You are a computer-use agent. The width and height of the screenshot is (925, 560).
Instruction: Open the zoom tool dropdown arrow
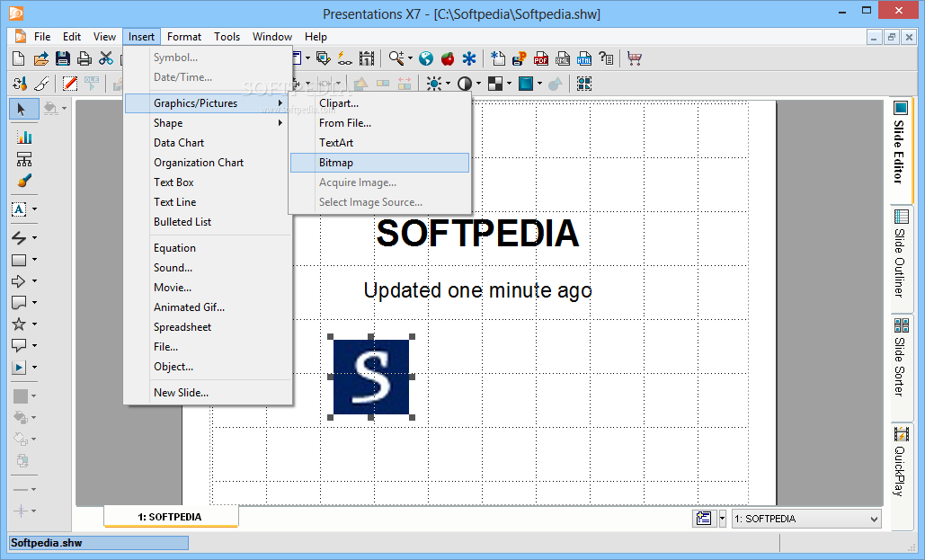pyautogui.click(x=410, y=58)
